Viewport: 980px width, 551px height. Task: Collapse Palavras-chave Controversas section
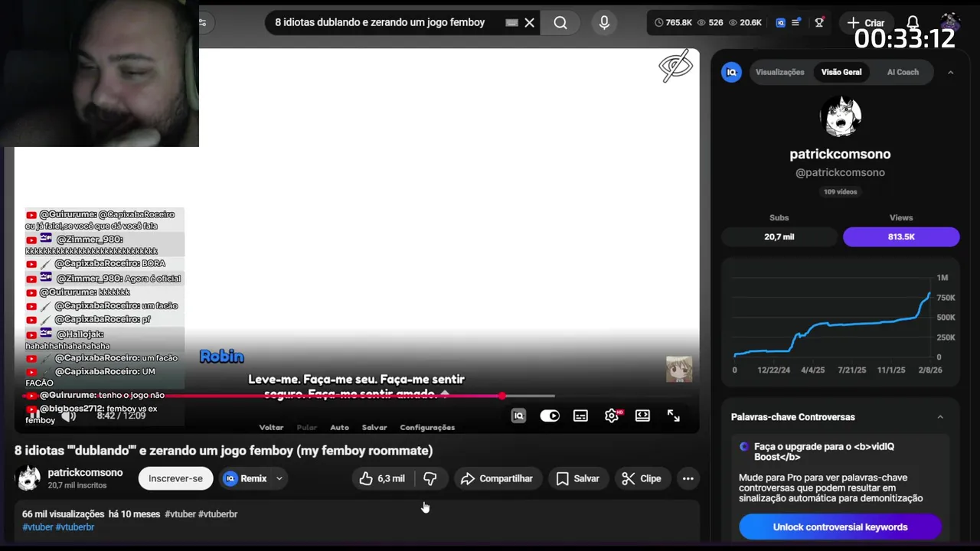pos(940,417)
